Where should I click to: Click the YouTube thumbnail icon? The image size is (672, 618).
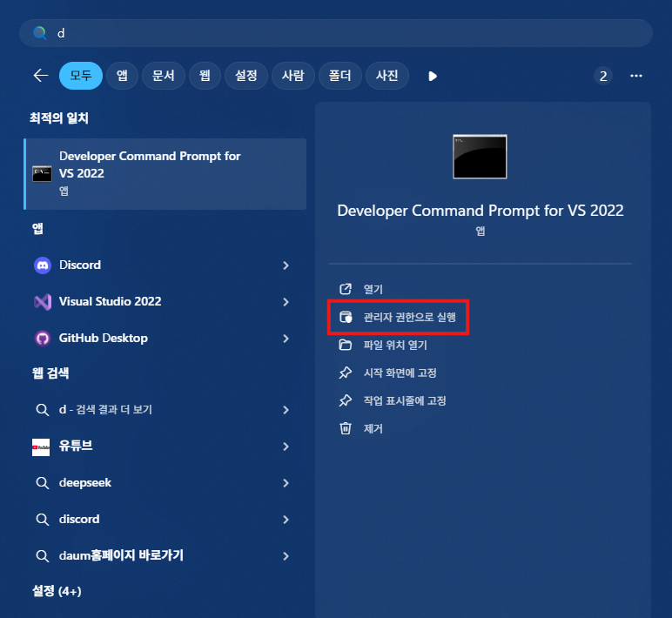(x=41, y=447)
